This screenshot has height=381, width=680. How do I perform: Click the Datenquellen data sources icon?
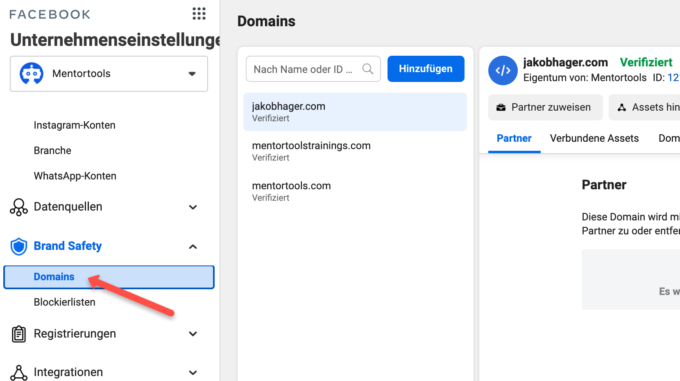coord(19,207)
